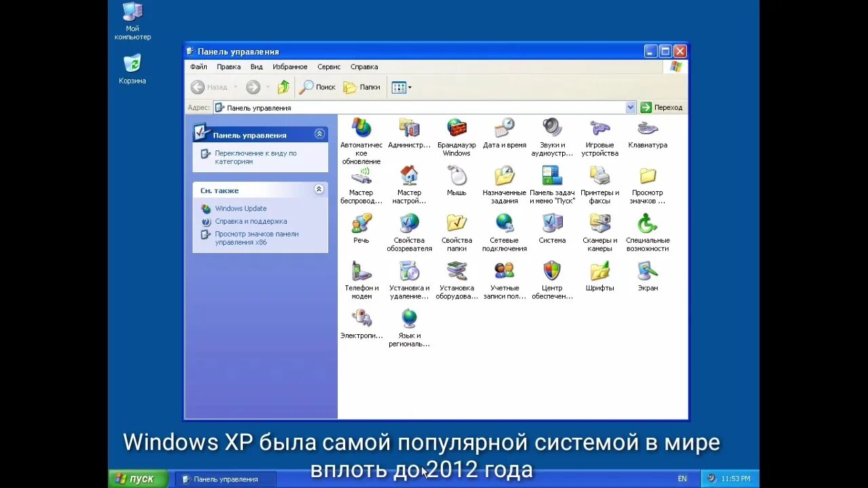868x488 pixels.
Task: Select Корзина desktop icon
Action: pos(132,69)
